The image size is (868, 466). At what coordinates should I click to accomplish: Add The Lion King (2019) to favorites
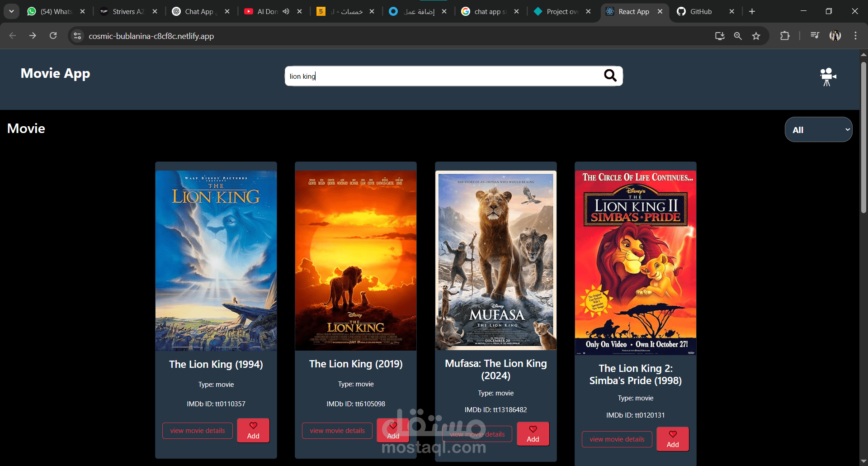point(393,430)
